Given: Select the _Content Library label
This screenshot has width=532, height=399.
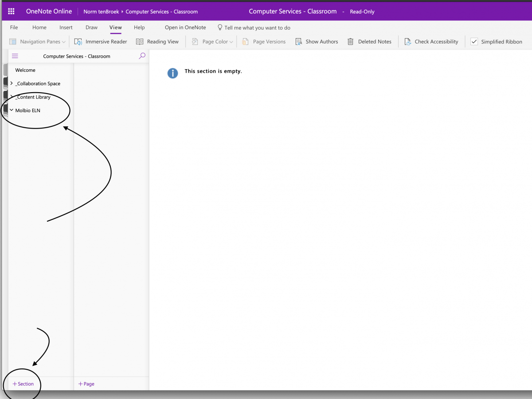Looking at the screenshot, I should (x=33, y=97).
